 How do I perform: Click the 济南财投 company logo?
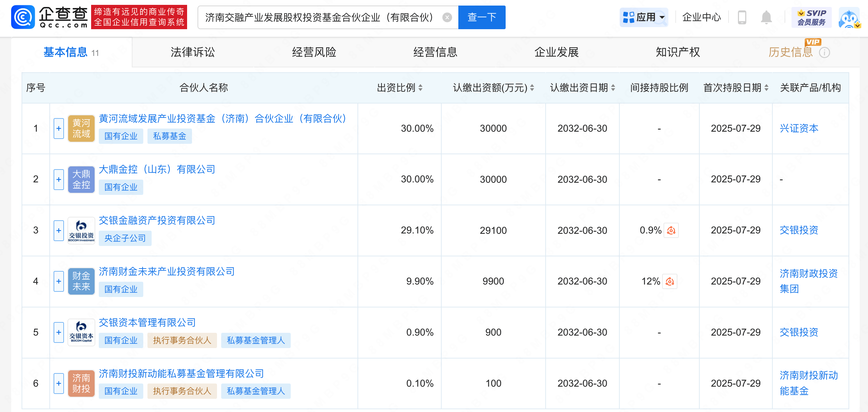[x=81, y=383]
